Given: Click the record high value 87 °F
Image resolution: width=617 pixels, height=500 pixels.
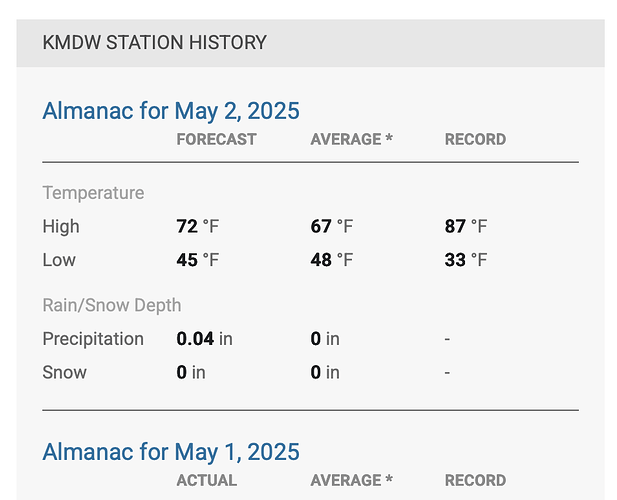Looking at the screenshot, I should pos(466,227).
